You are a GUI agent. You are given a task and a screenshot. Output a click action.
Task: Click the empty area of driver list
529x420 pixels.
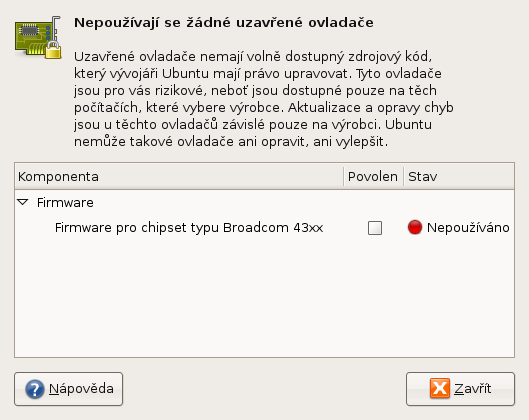point(264,297)
